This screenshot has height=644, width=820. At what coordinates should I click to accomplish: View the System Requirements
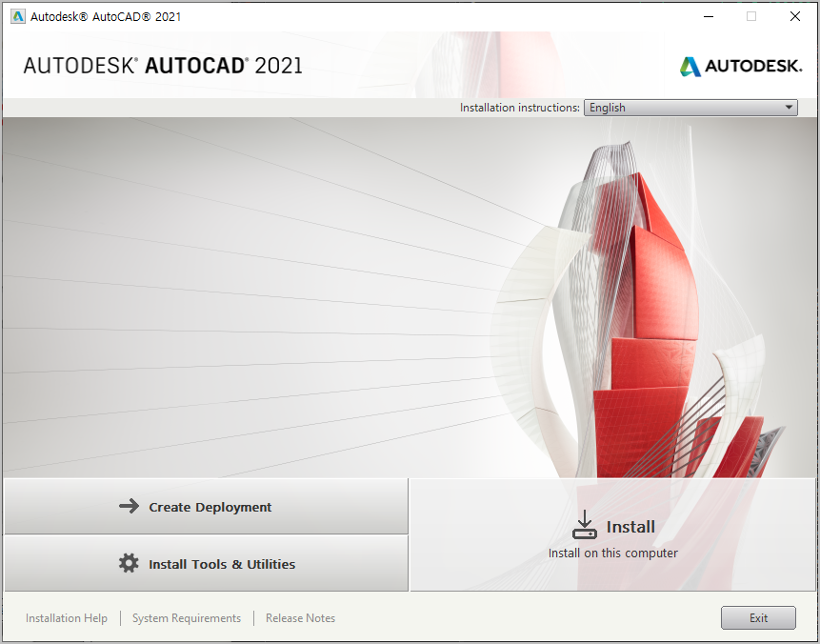coord(186,617)
